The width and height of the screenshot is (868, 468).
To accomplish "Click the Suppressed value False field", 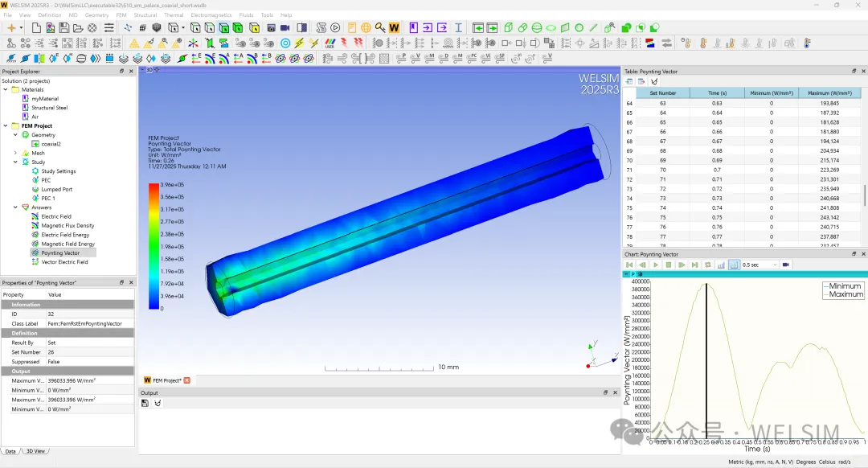I will [90, 362].
